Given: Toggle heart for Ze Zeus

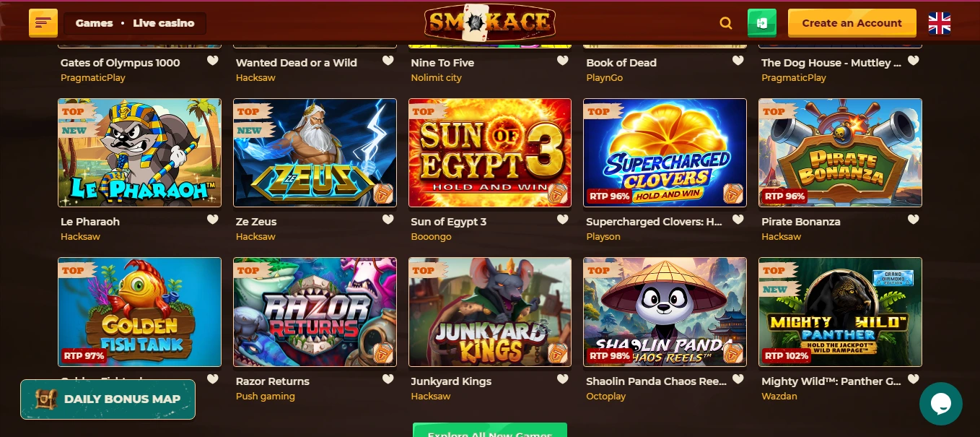Looking at the screenshot, I should click(388, 220).
